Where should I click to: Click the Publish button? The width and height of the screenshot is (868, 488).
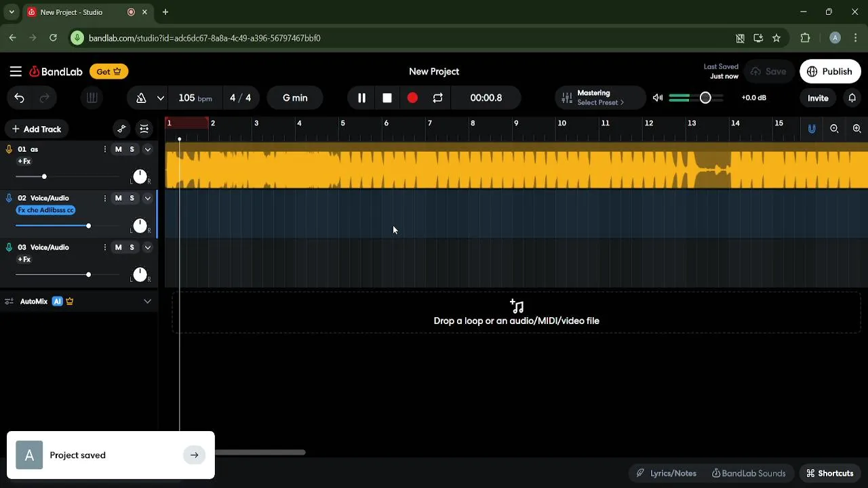click(830, 71)
